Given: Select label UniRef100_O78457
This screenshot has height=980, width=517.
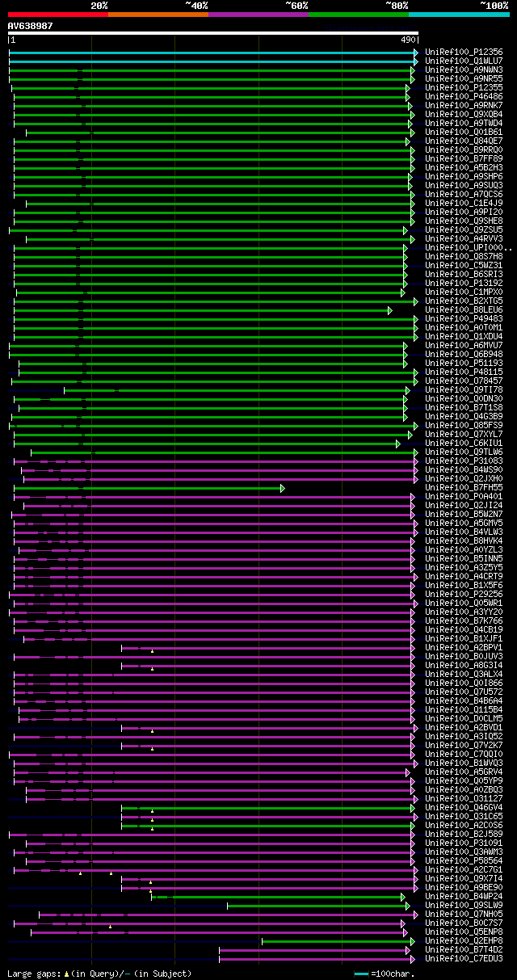Looking at the screenshot, I should [464, 381].
